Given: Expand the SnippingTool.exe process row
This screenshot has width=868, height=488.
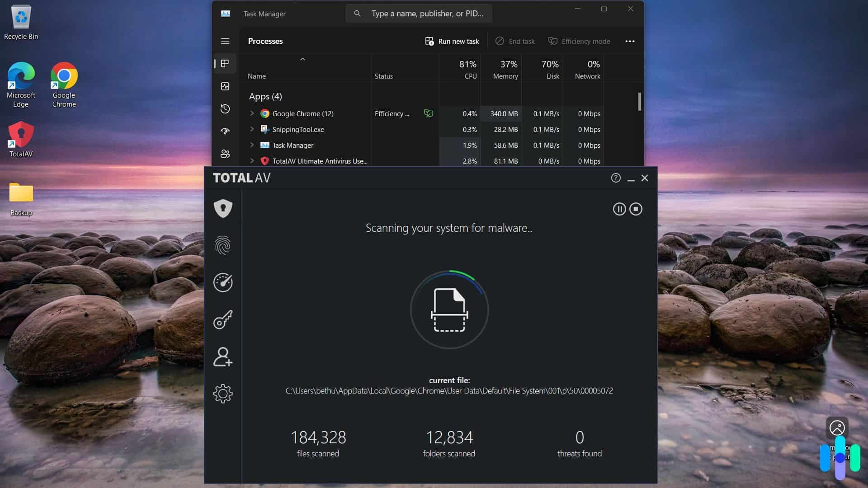Looking at the screenshot, I should pyautogui.click(x=252, y=129).
